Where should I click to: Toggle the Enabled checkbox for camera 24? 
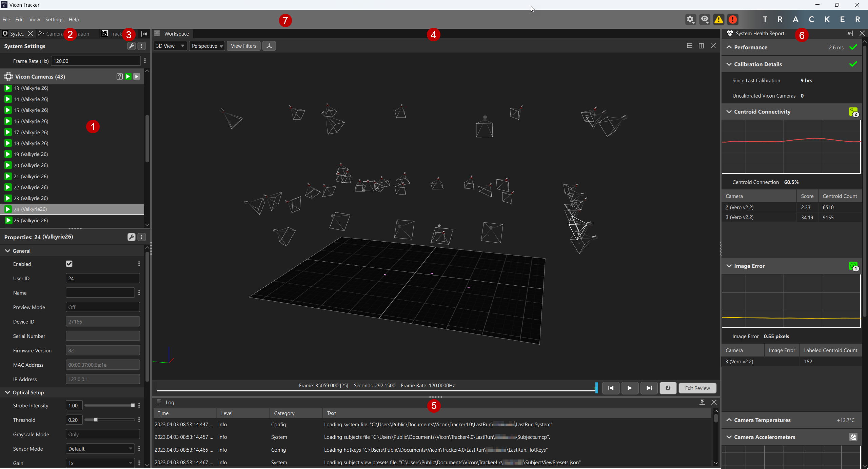coord(69,264)
